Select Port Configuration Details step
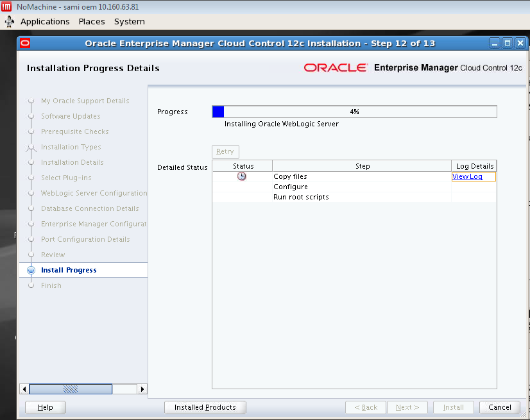530x420 pixels. [85, 239]
